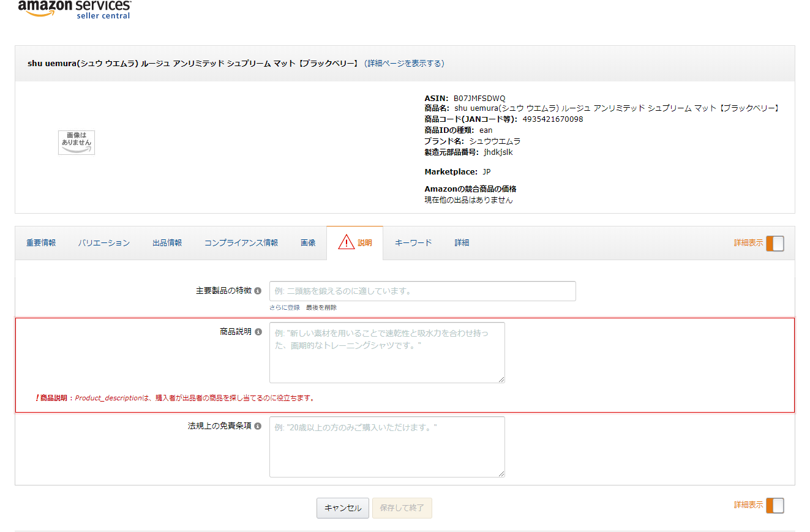Go to the 出品情報 tab
This screenshot has height=532, width=810.
click(167, 243)
